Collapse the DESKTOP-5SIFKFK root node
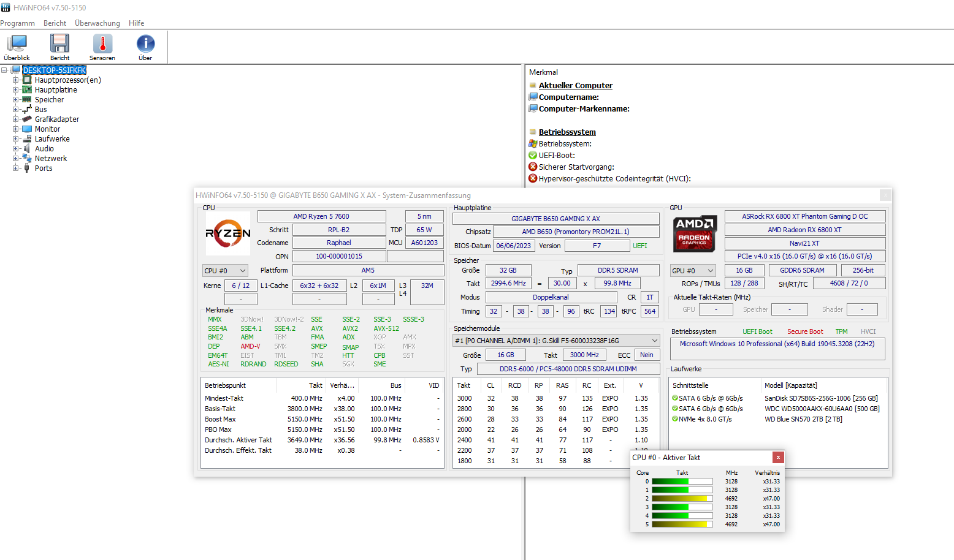Image resolution: width=954 pixels, height=560 pixels. 5,70
